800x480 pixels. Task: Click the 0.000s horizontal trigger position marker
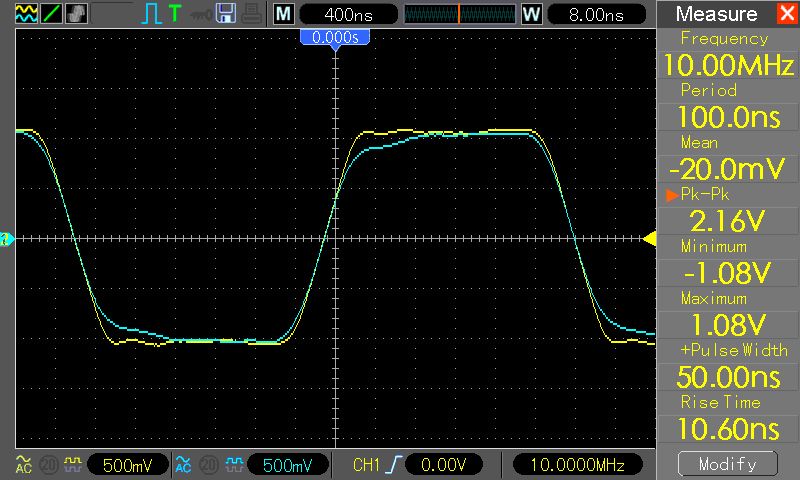coord(335,37)
